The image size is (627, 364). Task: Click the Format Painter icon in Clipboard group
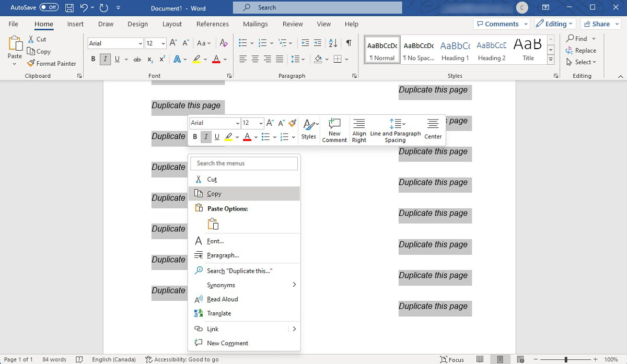pyautogui.click(x=31, y=63)
